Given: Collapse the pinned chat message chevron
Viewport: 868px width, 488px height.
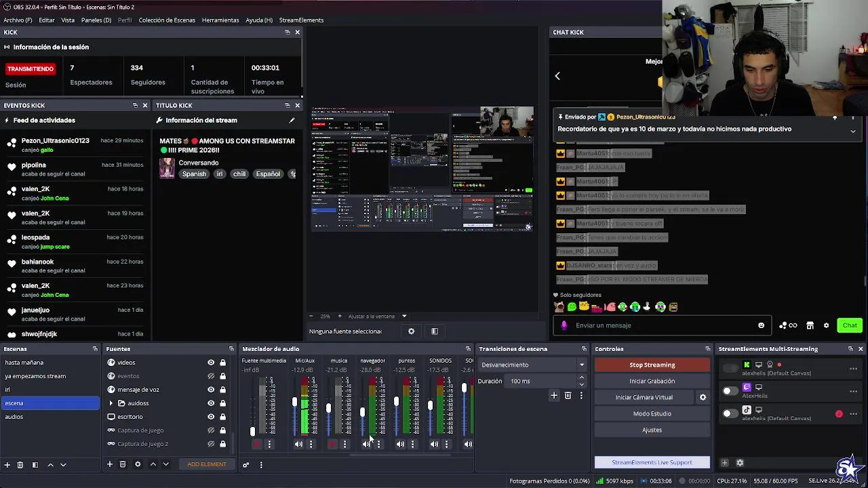Looking at the screenshot, I should coord(852,131).
